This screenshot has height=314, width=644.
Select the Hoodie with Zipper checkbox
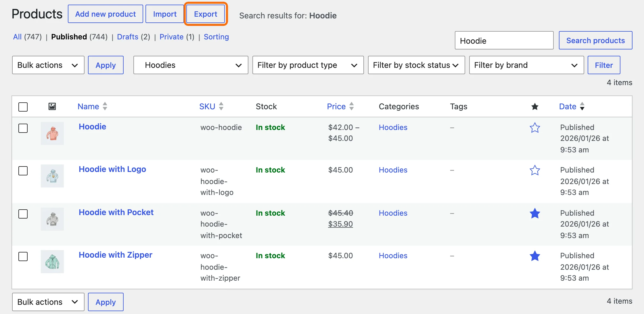(x=23, y=256)
